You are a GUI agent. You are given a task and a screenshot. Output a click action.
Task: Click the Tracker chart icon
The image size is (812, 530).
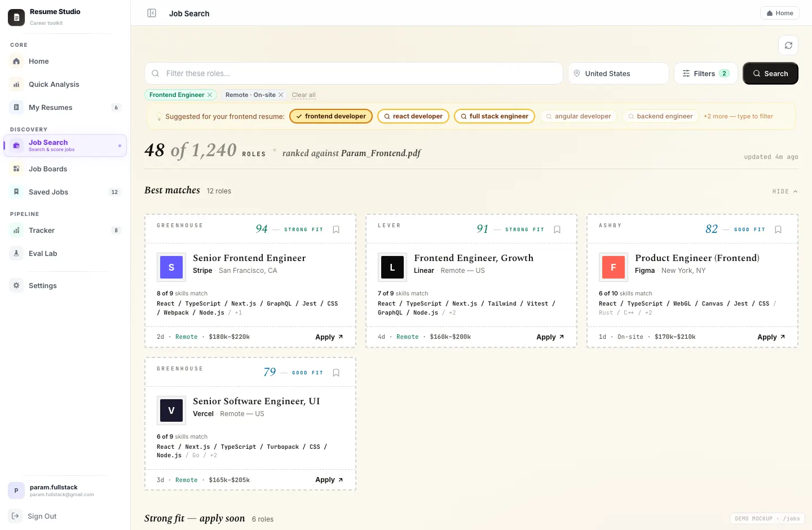(x=16, y=230)
